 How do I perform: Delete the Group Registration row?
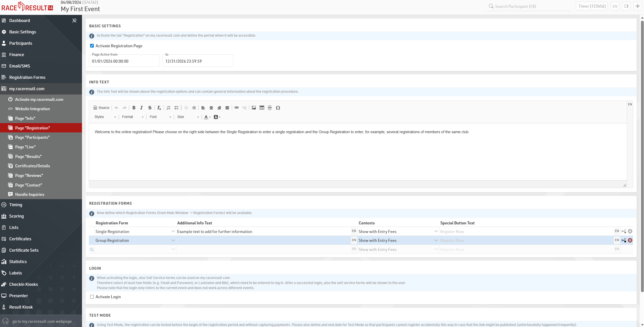(630, 240)
